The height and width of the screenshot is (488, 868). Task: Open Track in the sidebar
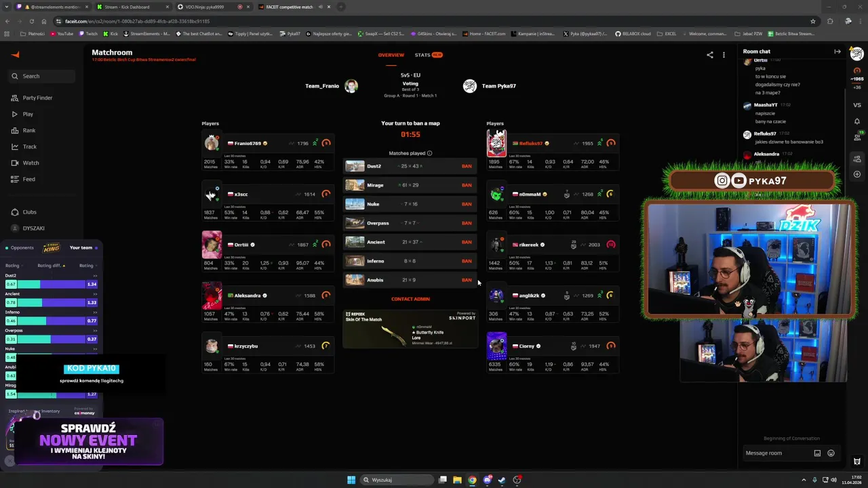(30, 146)
